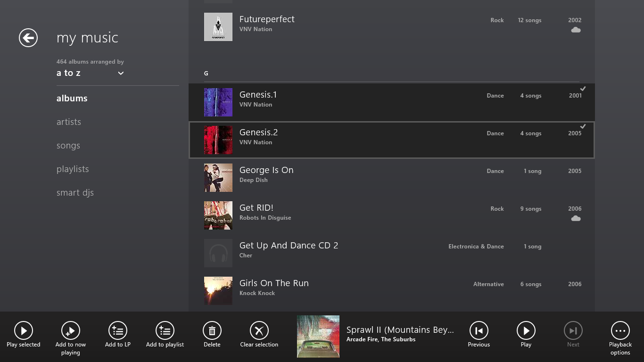Click the Add to LP icon
The image size is (644, 362).
pos(118,330)
